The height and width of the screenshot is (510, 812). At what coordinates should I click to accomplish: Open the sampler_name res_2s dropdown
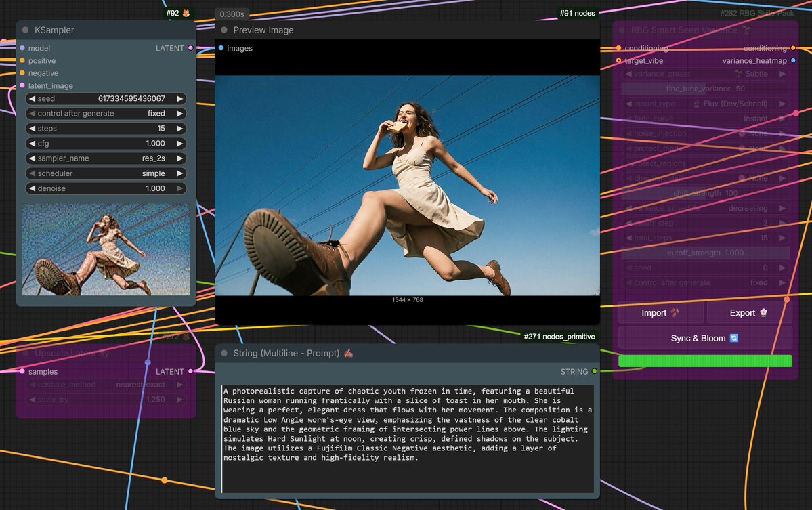106,158
